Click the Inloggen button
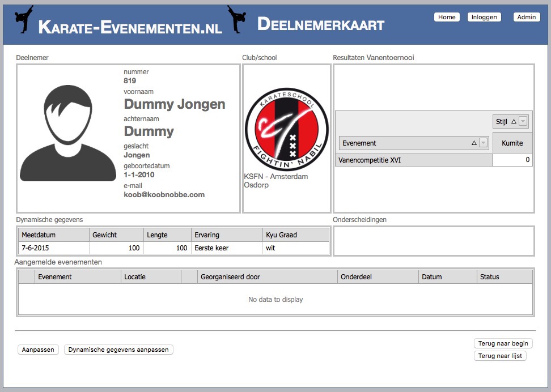Viewport: 551px width, 392px height. (x=484, y=17)
